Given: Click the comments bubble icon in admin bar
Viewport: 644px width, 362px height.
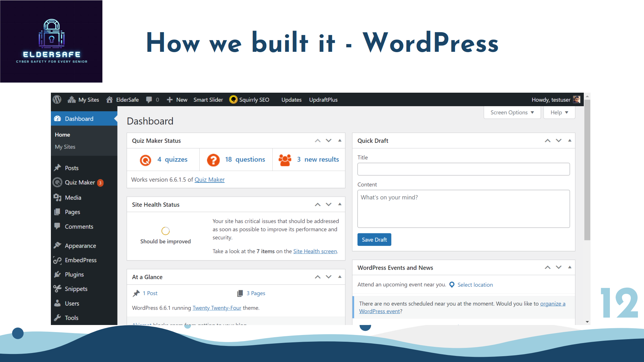Looking at the screenshot, I should 149,100.
